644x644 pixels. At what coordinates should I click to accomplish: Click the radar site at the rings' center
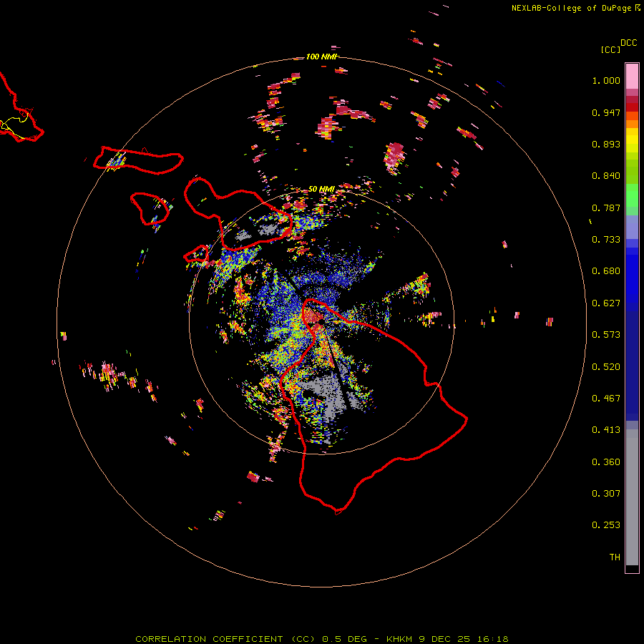(321, 322)
